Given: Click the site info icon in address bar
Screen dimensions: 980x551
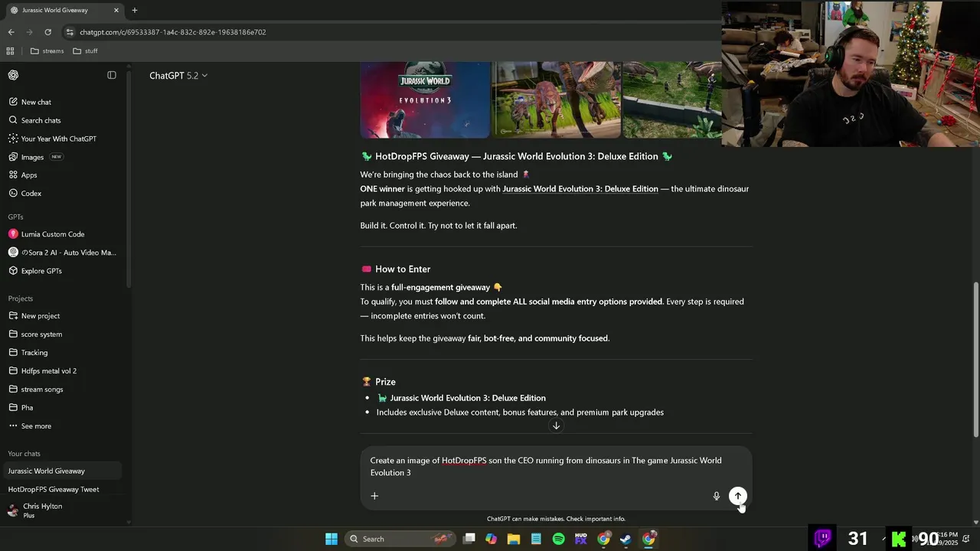Looking at the screenshot, I should pyautogui.click(x=70, y=32).
